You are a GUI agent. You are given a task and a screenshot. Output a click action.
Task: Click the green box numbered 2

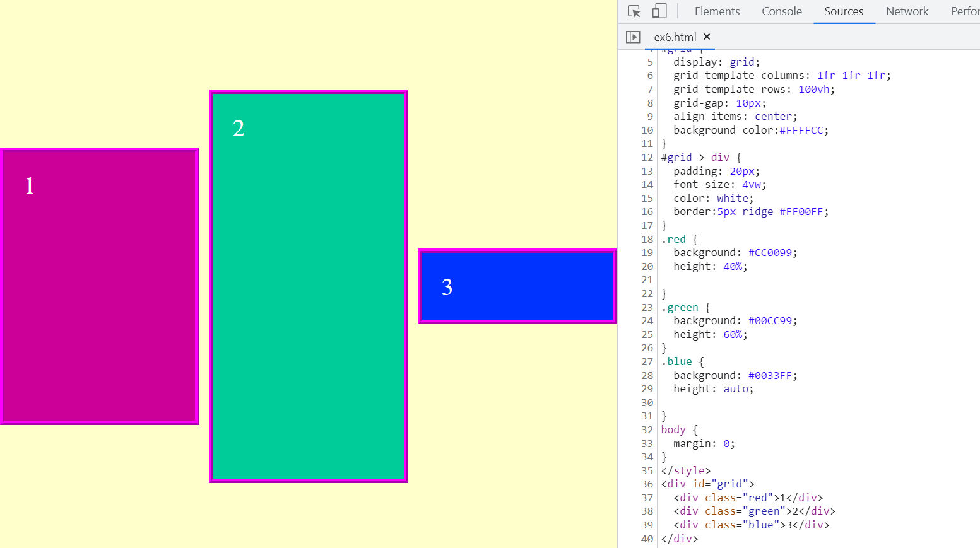(x=309, y=286)
